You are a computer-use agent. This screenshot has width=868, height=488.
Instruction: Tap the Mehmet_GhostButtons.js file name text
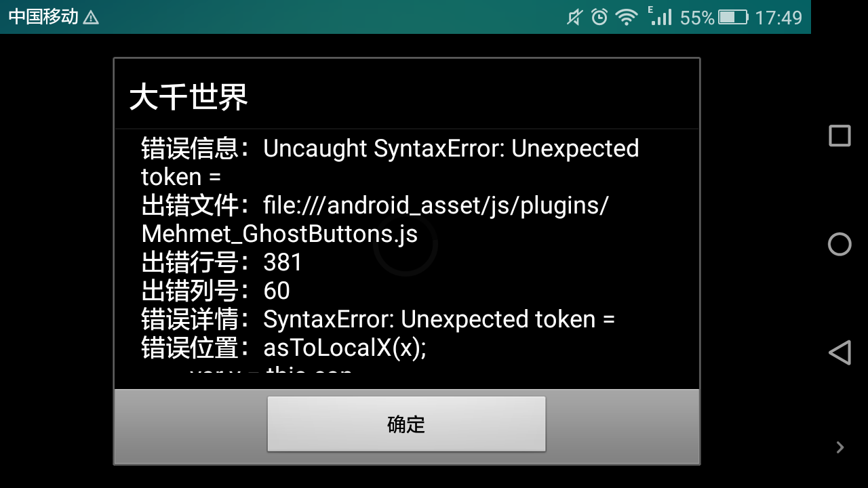point(279,234)
